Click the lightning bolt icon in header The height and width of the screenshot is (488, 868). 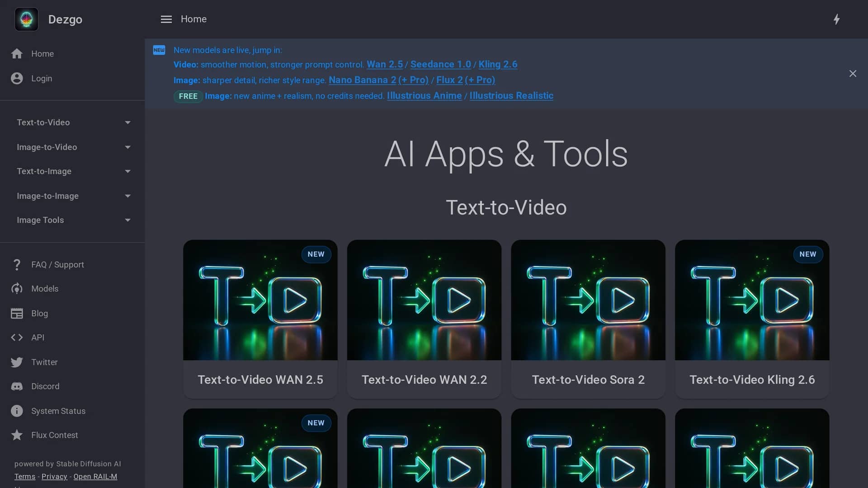point(836,19)
